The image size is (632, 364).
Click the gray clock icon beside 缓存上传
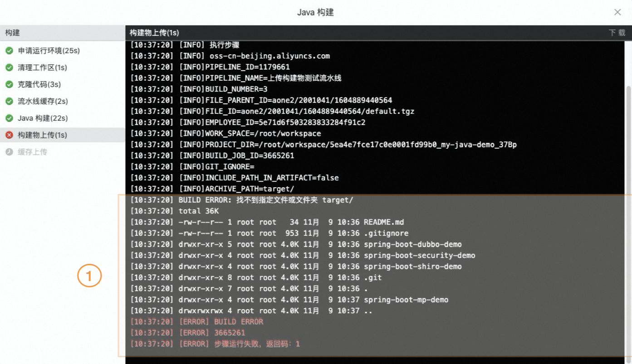click(x=9, y=152)
